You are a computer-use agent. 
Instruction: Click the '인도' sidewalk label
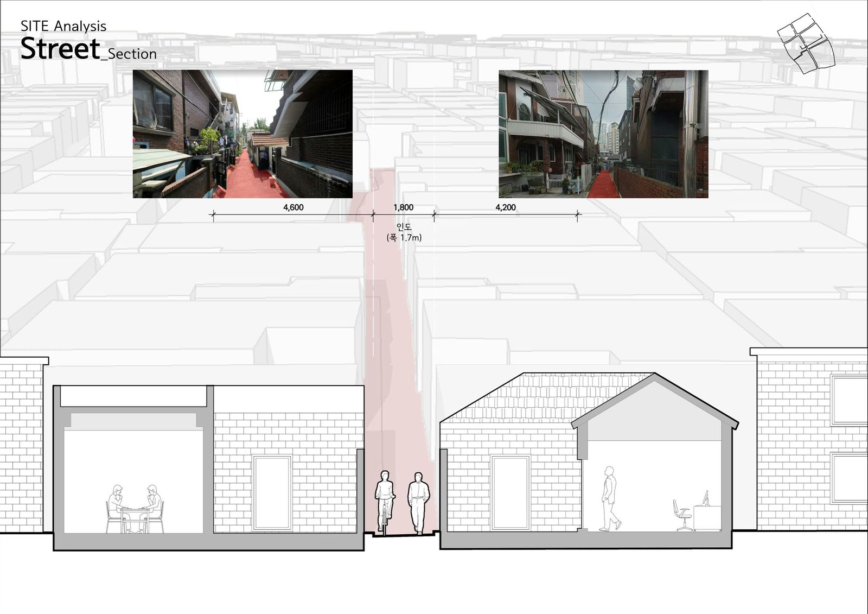tap(404, 227)
